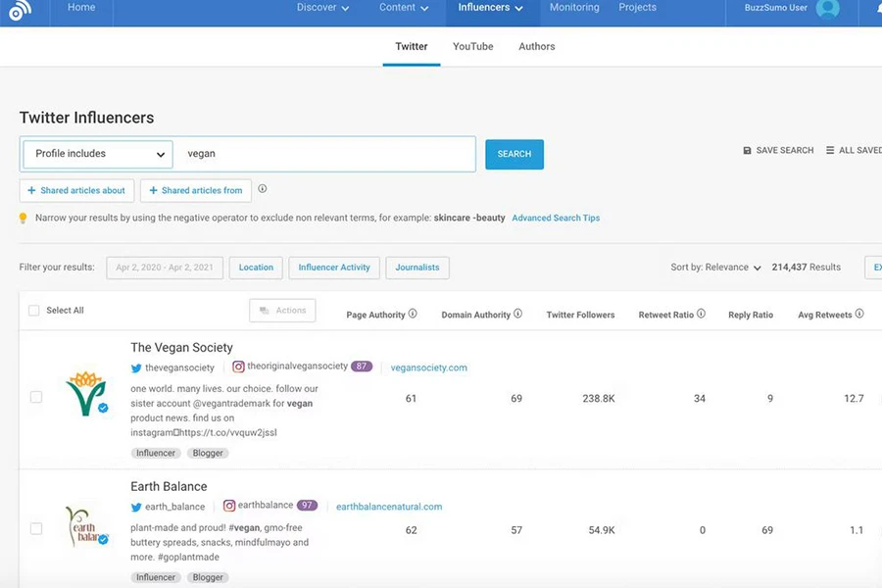Click Twitter bird icon next to thevegansociety

point(136,368)
